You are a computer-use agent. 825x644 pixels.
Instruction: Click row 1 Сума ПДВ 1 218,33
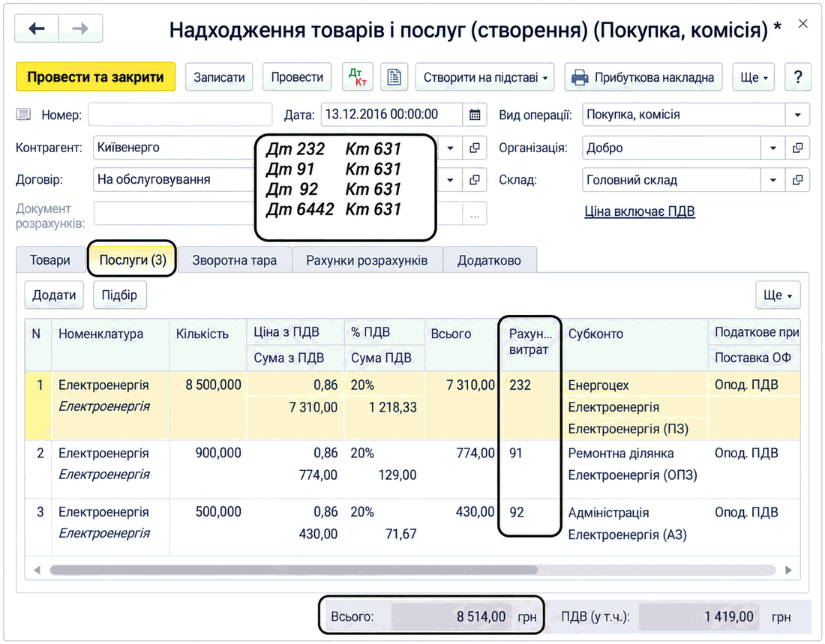[392, 407]
